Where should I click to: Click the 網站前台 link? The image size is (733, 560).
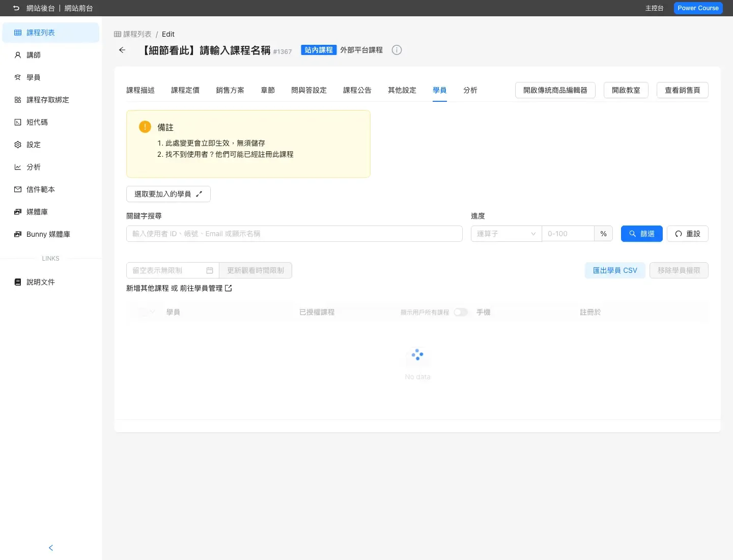tap(79, 8)
